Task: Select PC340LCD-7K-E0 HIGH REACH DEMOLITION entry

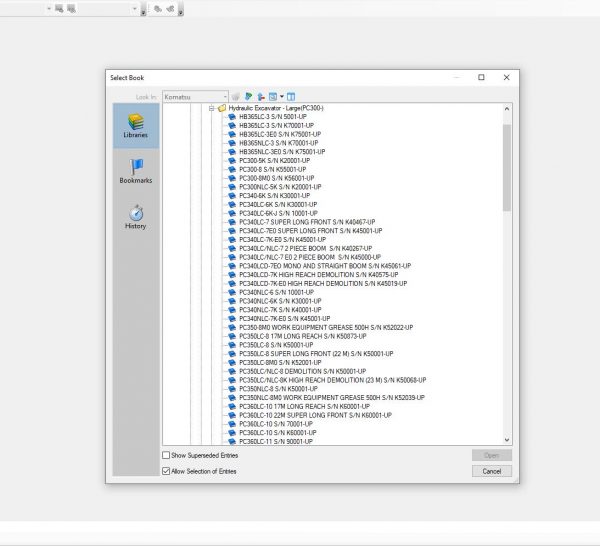Action: click(323, 284)
